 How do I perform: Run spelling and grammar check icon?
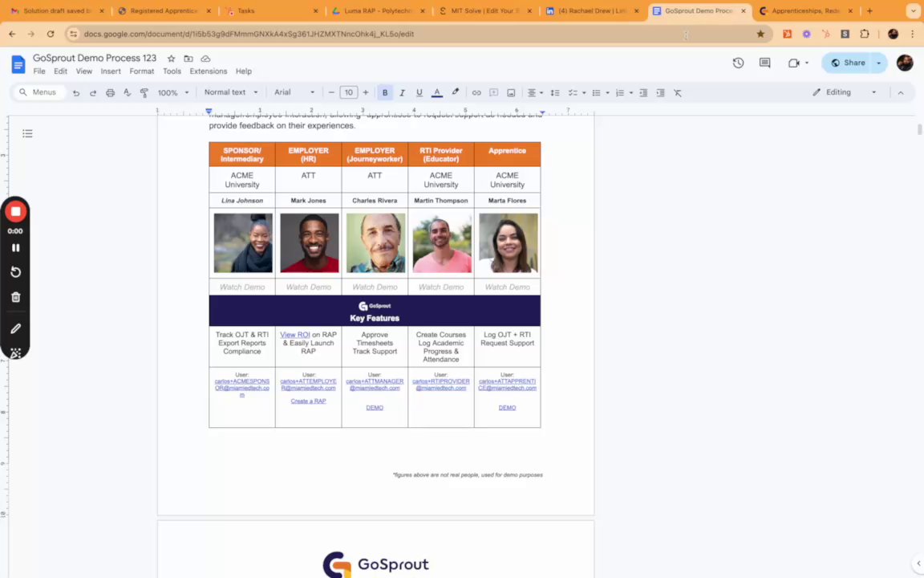click(128, 92)
